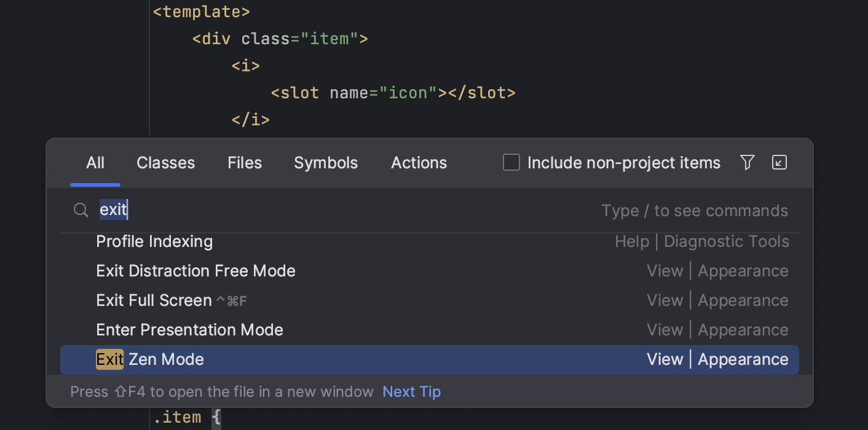Screen dimensions: 868x430
Task: Choose Exit Distraction Free Mode
Action: click(195, 270)
